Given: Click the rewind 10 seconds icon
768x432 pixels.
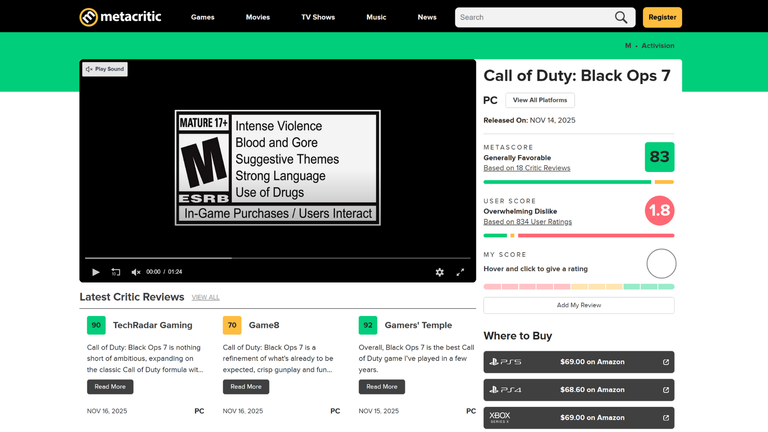Looking at the screenshot, I should pos(116,272).
